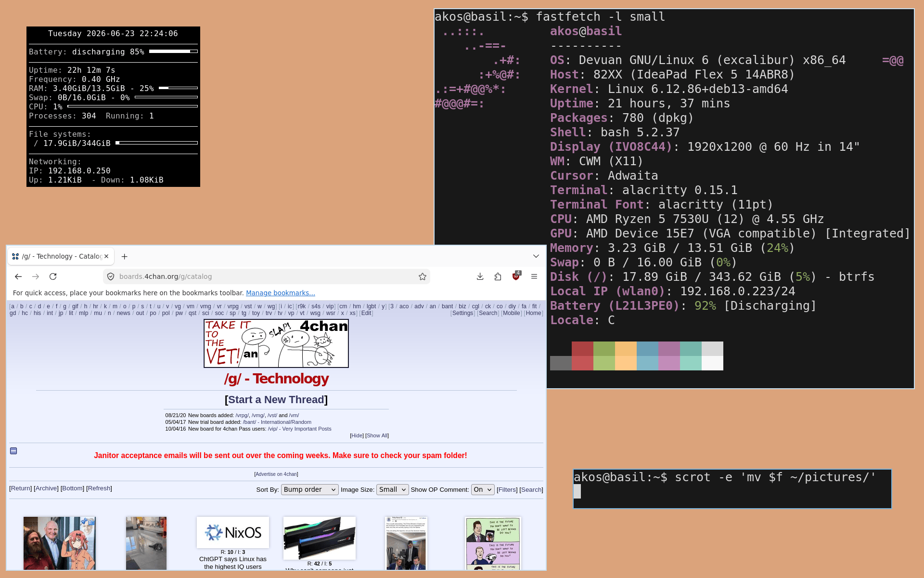
Task: Select the /g/ - Technology Catalog tab
Action: [61, 256]
